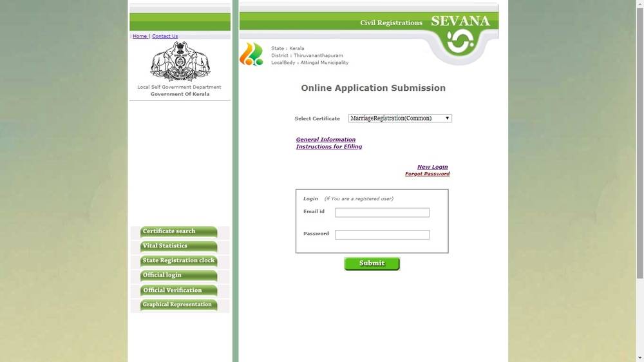Screen dimensions: 644x362
Task: Open the Select Certificate dropdown
Action: [400, 119]
